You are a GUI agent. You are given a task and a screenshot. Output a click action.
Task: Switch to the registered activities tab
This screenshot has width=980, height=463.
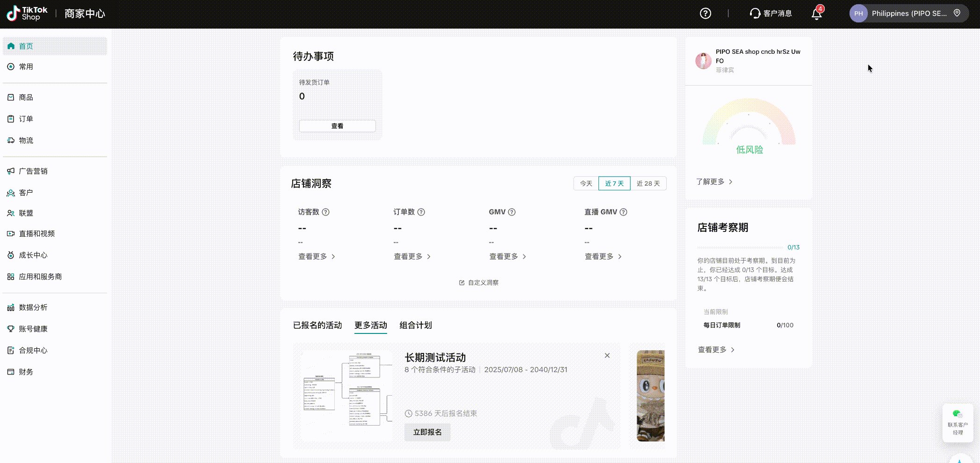click(x=317, y=326)
